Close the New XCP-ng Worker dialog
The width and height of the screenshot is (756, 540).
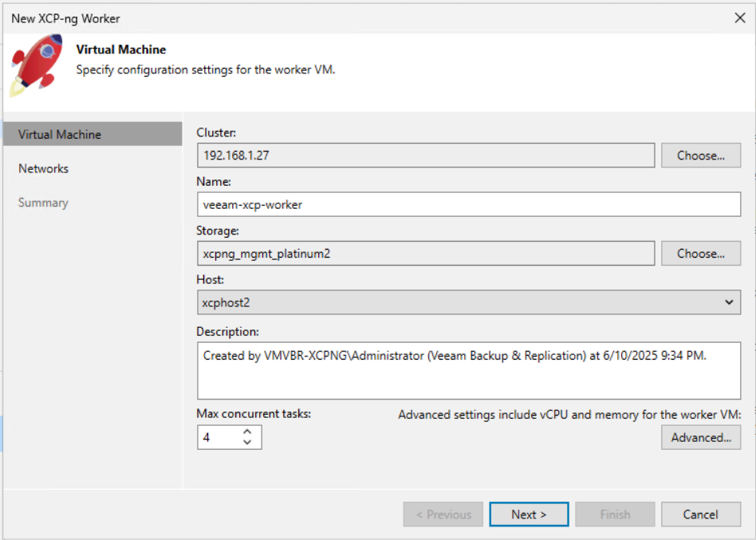click(739, 18)
